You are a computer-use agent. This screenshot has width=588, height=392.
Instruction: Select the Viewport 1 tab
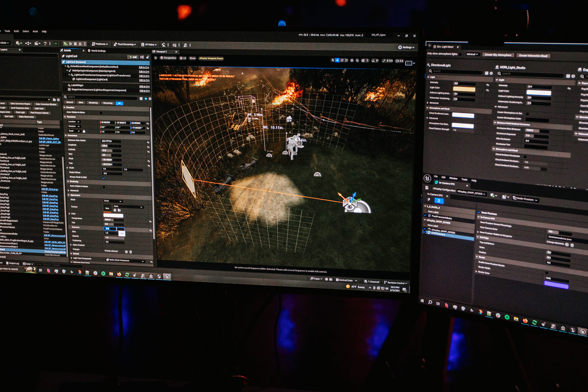click(x=161, y=51)
